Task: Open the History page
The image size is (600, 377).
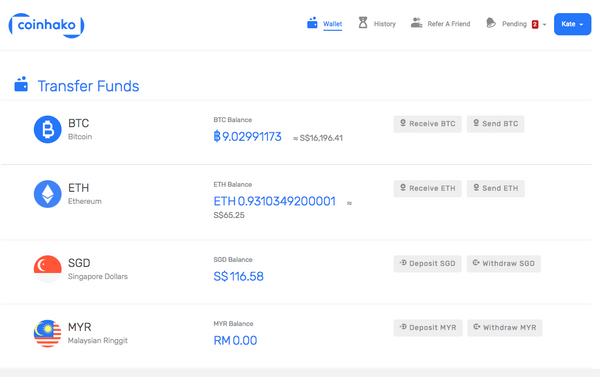Action: (385, 24)
